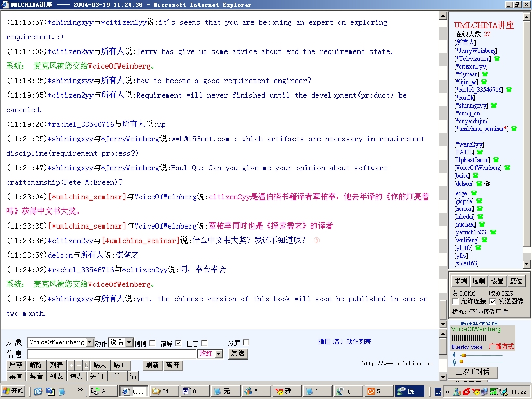This screenshot has width=532, height=399.
Task: Click the Yahoo Messenger tray icon
Action: (x=476, y=392)
